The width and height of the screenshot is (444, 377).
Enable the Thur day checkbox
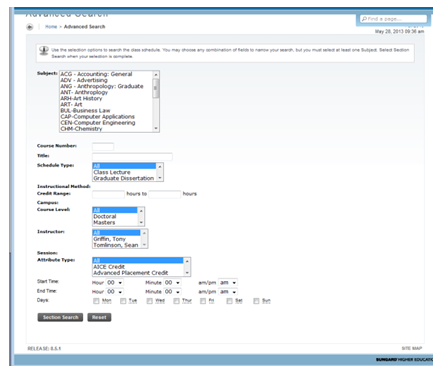click(176, 301)
